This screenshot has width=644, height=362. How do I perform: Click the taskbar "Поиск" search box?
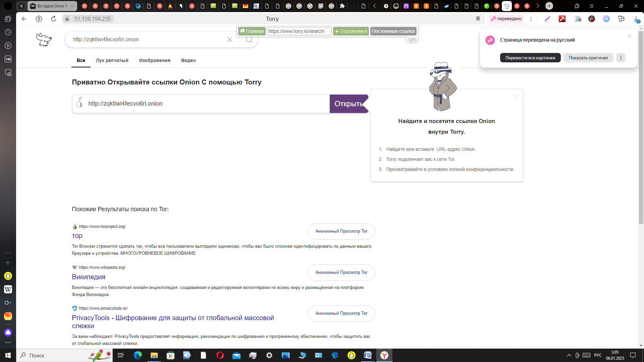pyautogui.click(x=64, y=355)
